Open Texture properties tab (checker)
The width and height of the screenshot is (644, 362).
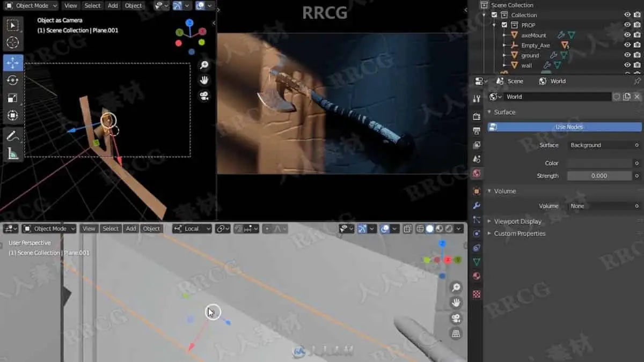[476, 294]
